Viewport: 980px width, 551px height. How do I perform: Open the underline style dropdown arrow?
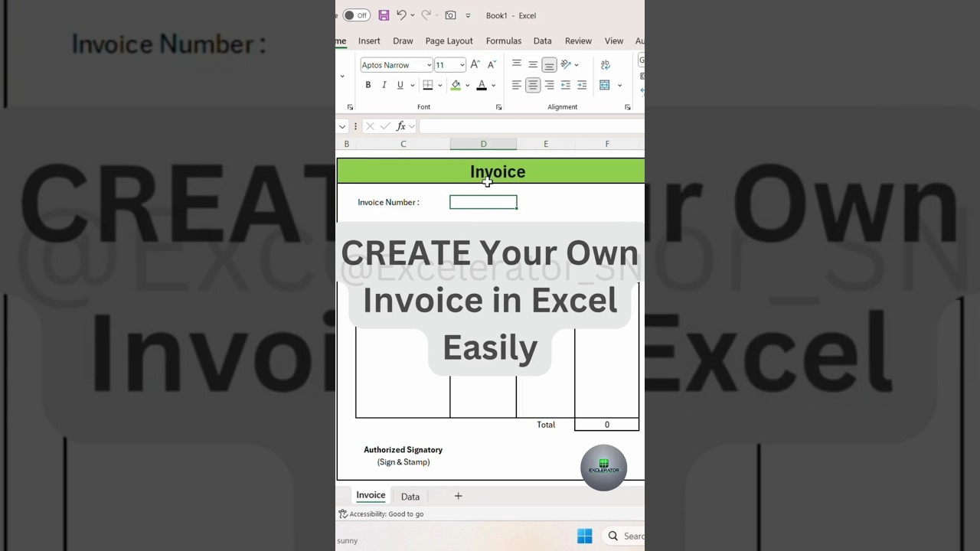click(412, 85)
